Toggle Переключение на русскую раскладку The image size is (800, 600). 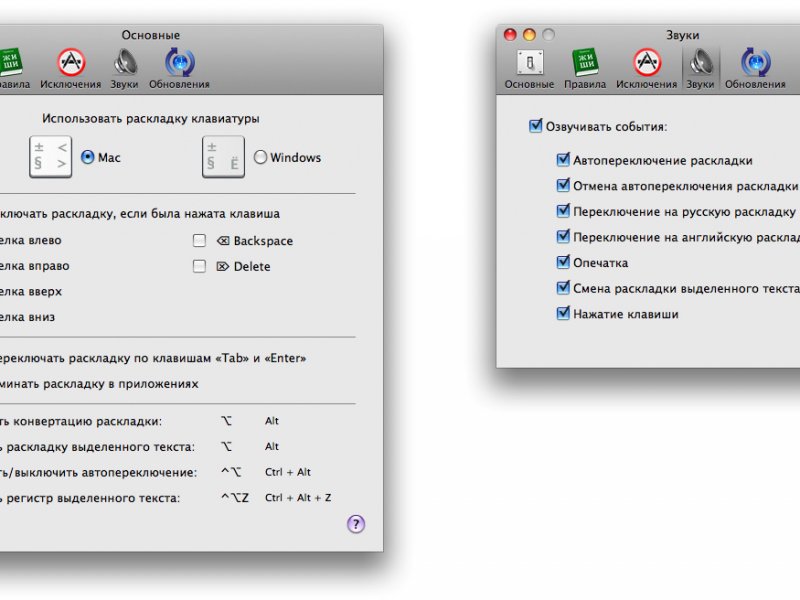point(563,211)
